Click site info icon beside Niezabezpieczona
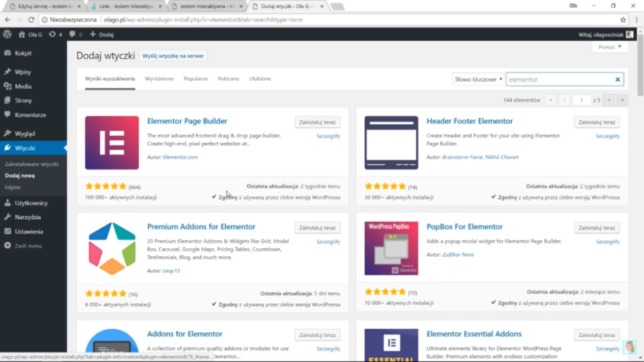Image resolution: width=644 pixels, height=362 pixels. click(45, 20)
